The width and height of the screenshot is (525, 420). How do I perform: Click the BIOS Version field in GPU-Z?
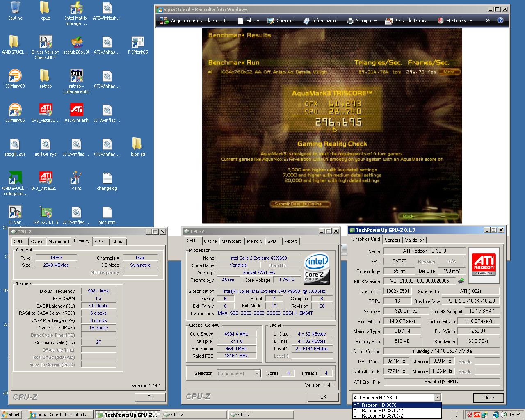(419, 281)
